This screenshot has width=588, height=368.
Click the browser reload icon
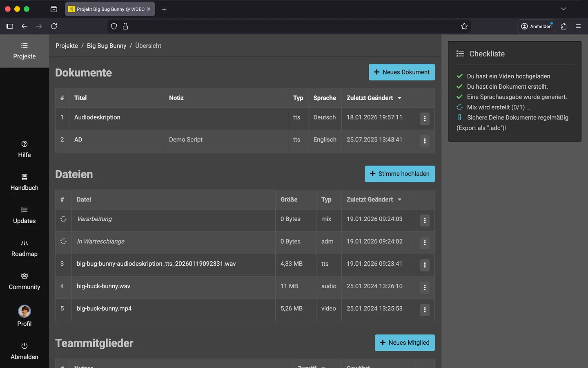54,26
